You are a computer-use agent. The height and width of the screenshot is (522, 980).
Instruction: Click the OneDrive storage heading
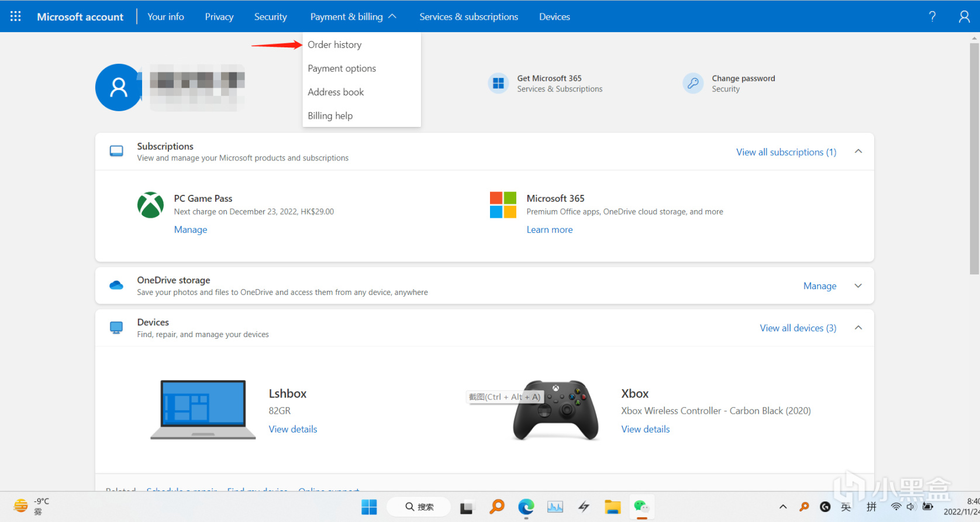(174, 280)
